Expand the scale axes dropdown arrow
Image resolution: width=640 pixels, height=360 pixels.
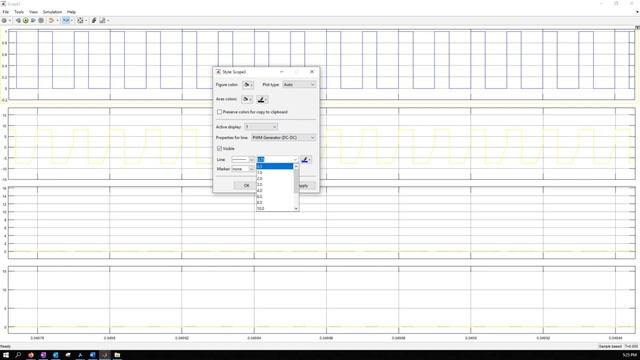(86, 20)
